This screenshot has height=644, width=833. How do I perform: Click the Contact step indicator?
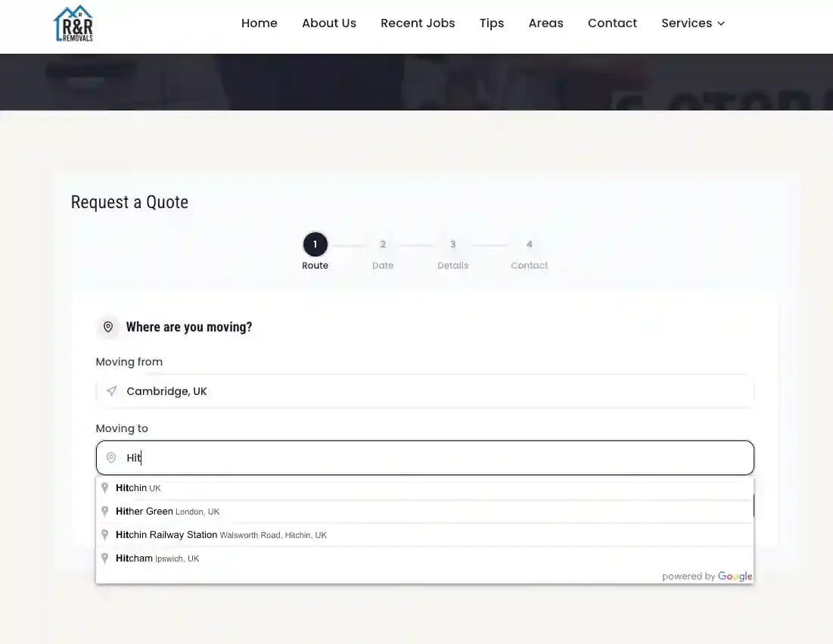tap(529, 244)
